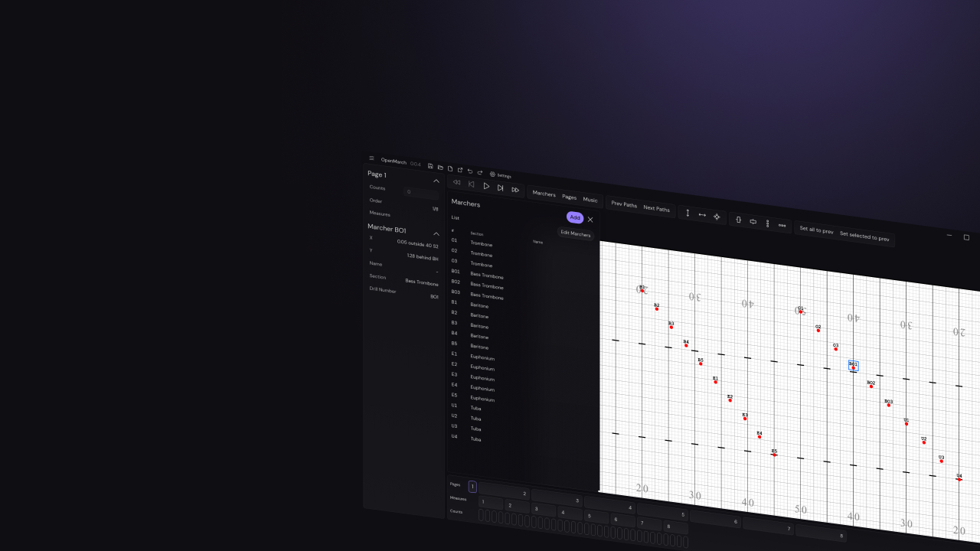Click the redo arrow icon
The height and width of the screenshot is (551, 980).
[480, 172]
